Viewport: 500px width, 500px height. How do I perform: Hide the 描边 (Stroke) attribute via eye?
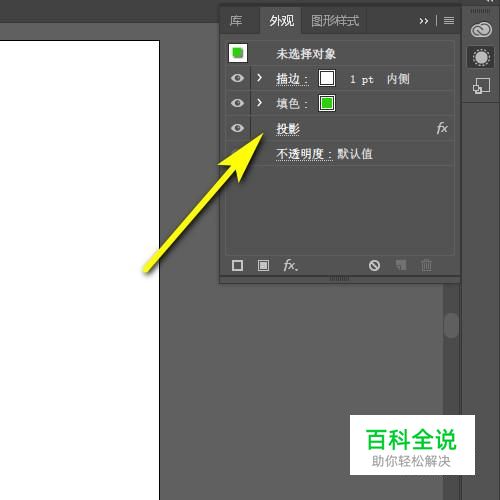click(x=237, y=78)
